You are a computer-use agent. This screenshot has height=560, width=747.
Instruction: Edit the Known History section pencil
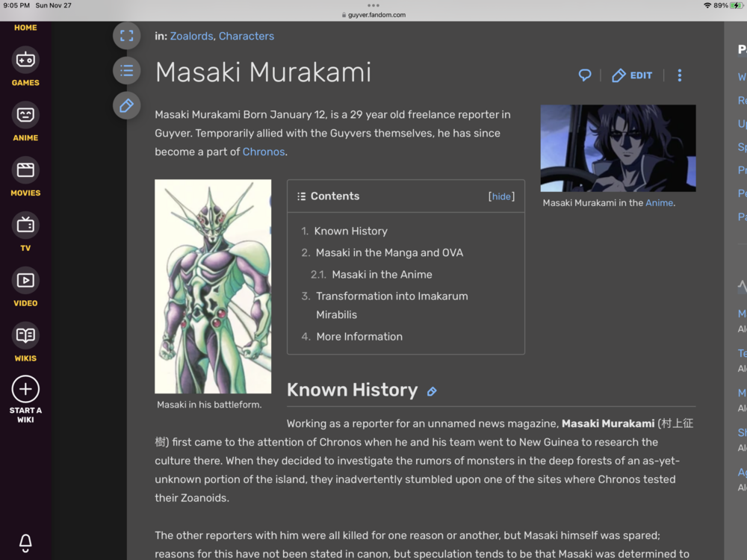tap(432, 391)
